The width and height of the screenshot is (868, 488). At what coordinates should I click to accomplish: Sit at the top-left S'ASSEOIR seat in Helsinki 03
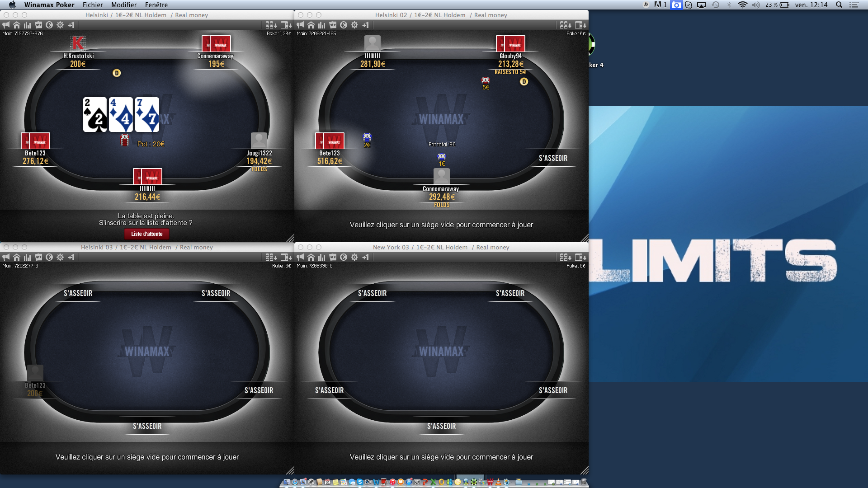pos(78,293)
